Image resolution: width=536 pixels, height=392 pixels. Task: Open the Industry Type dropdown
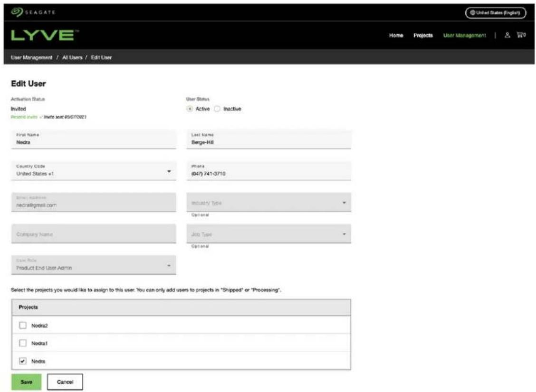[268, 202]
